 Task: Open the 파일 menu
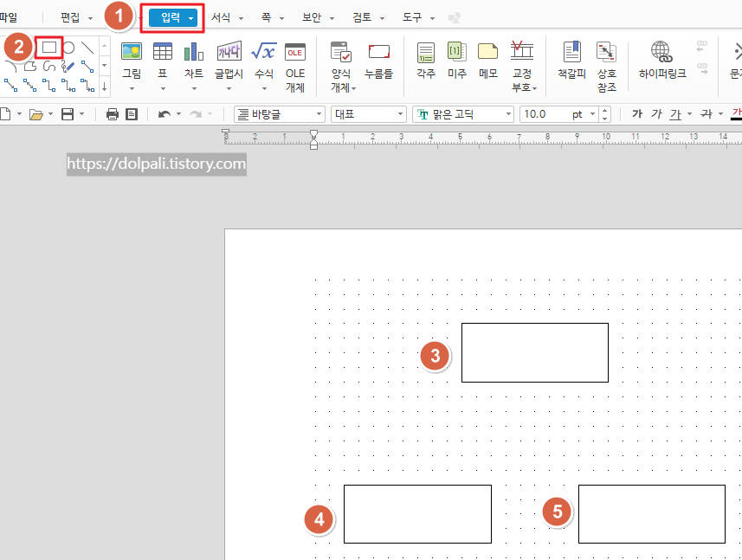8,17
